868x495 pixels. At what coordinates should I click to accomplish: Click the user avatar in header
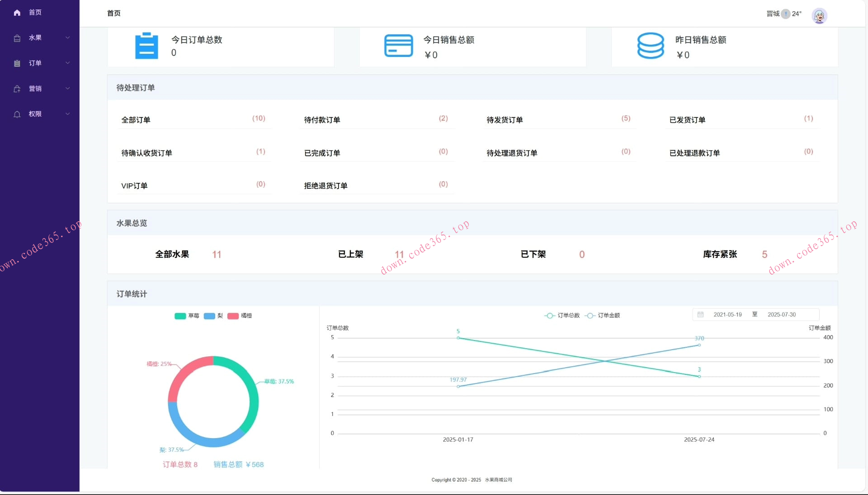(x=819, y=16)
